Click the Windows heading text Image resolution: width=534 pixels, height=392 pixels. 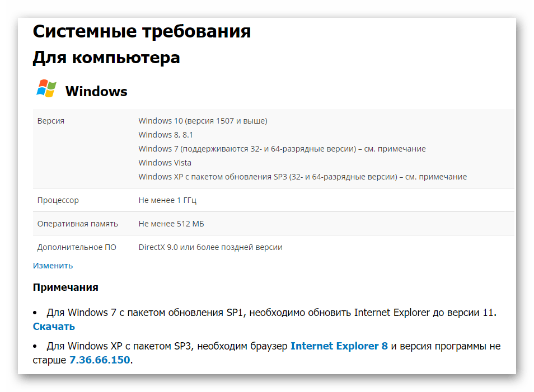click(x=96, y=92)
